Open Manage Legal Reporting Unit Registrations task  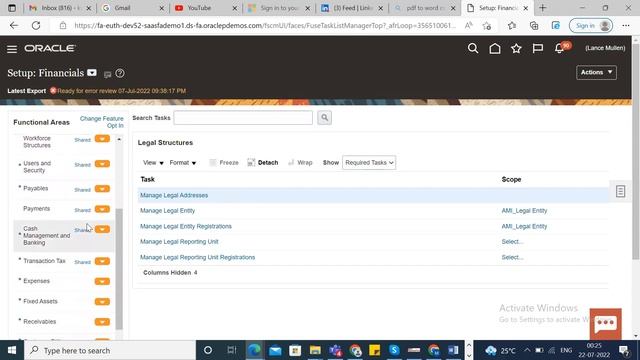(x=198, y=257)
